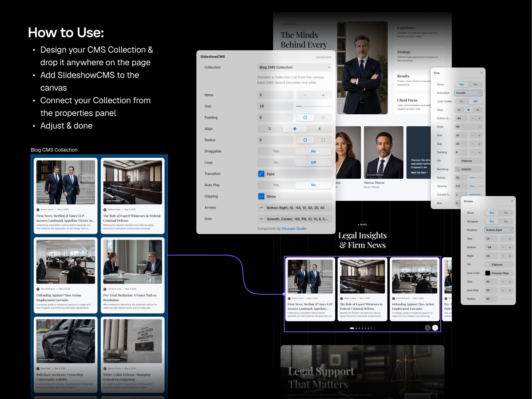This screenshot has width=532, height=399.
Task: Open the Animation Smooth dropdown
Action: point(468,93)
